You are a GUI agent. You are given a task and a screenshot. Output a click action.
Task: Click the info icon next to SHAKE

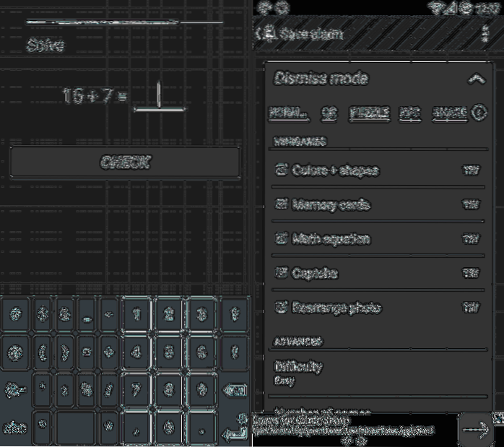coord(479,113)
